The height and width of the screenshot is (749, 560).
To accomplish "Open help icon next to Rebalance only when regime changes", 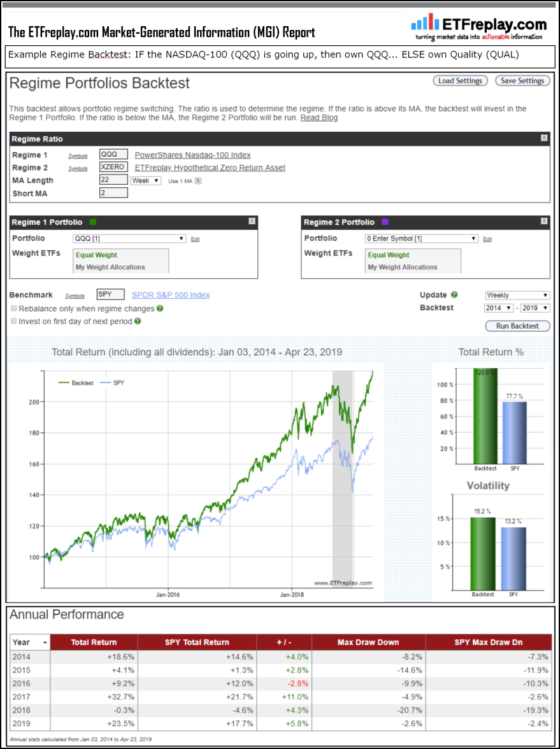I will [x=160, y=308].
